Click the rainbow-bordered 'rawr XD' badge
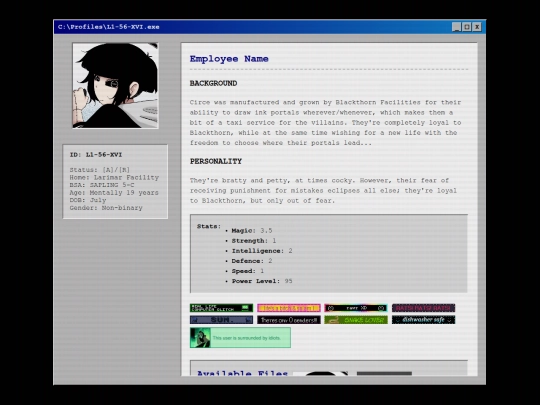 tap(356, 308)
